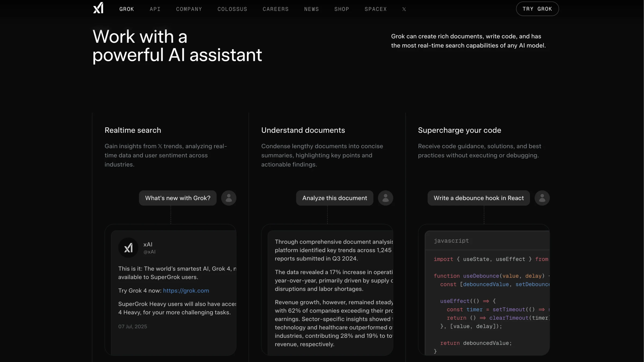Click the "Work with a powerful AI assistant" headline
Viewport: 644px width, 362px height.
click(177, 46)
